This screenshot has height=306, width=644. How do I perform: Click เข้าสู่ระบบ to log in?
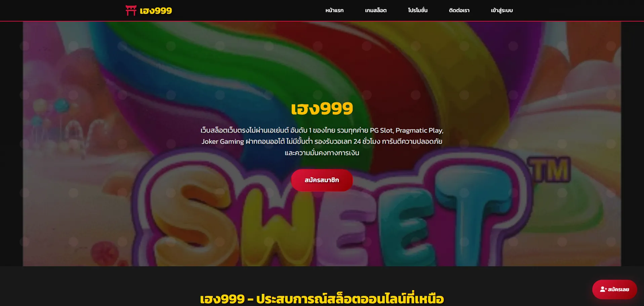tap(502, 10)
